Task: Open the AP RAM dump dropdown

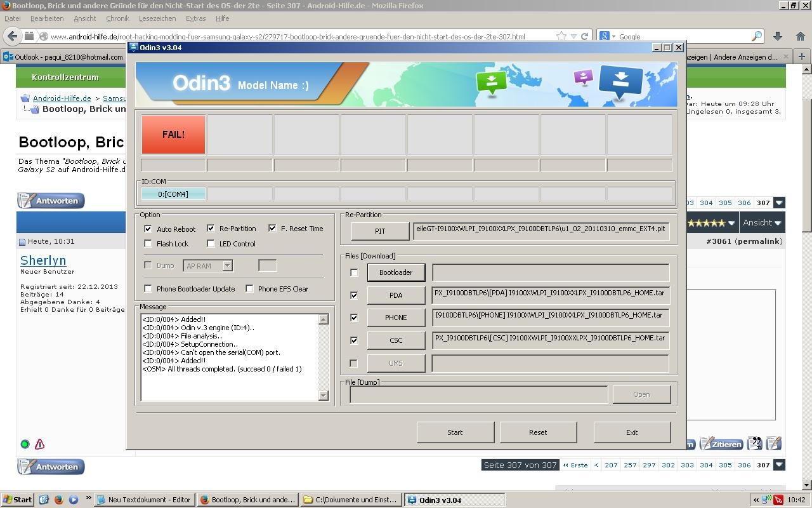Action: [227, 266]
